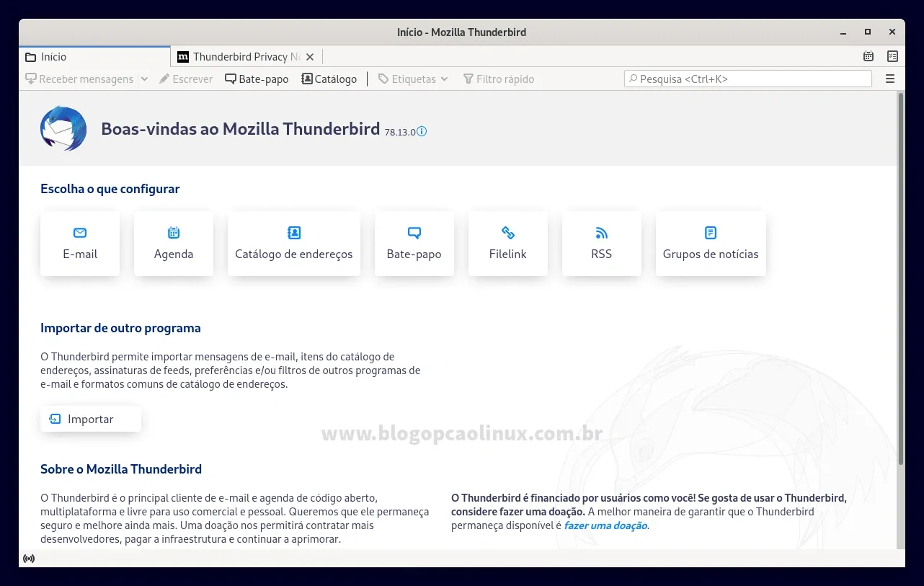
Task: Maximize the Thunderbird window
Action: coord(868,32)
